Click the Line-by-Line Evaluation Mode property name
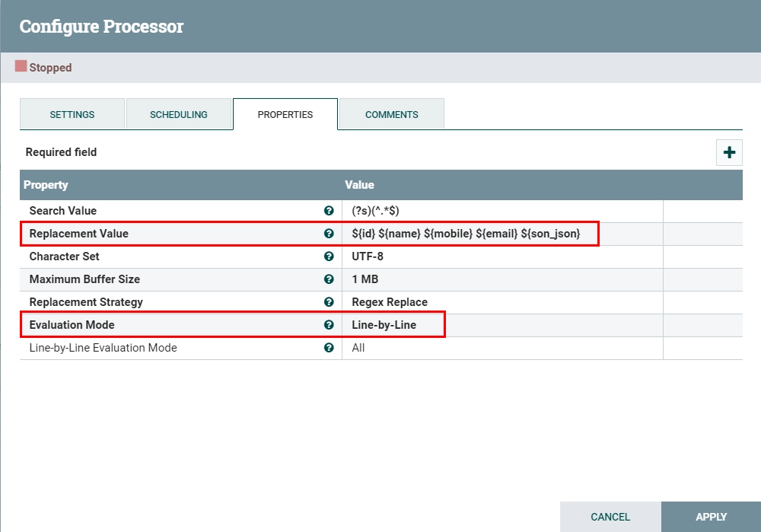The height and width of the screenshot is (532, 761). click(x=103, y=348)
